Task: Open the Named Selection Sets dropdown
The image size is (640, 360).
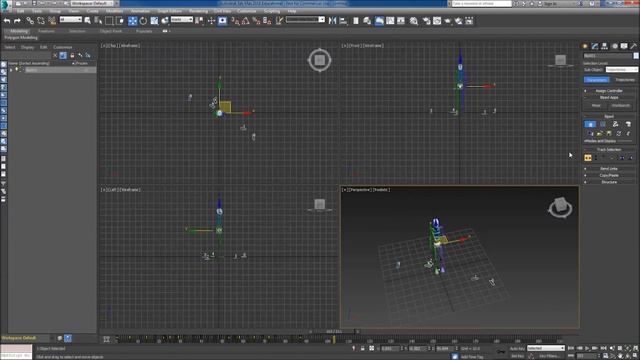Action: [x=305, y=20]
